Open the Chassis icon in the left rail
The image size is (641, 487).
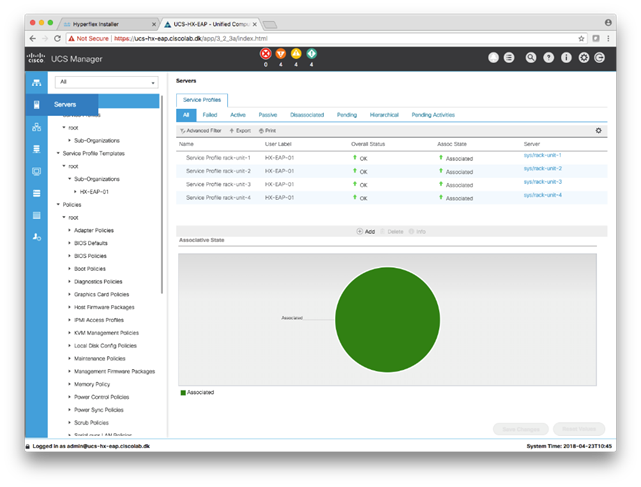36,215
